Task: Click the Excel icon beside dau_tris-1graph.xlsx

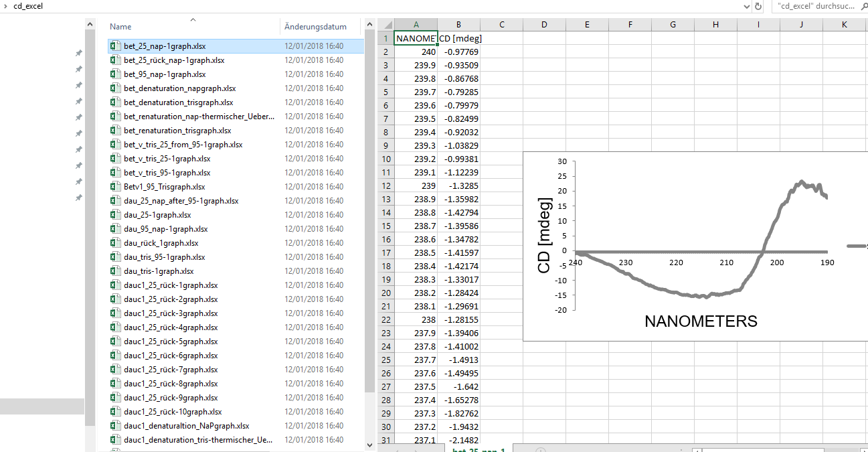Action: [x=115, y=271]
